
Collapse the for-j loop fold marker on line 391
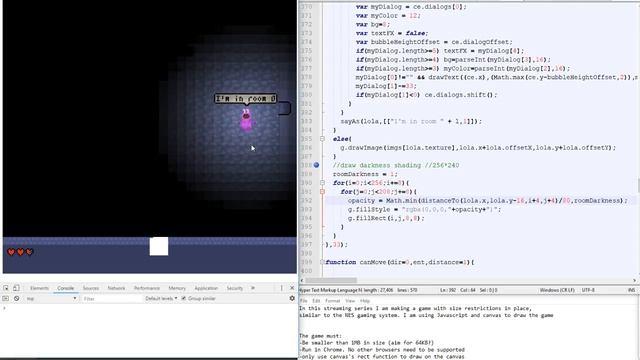point(322,192)
